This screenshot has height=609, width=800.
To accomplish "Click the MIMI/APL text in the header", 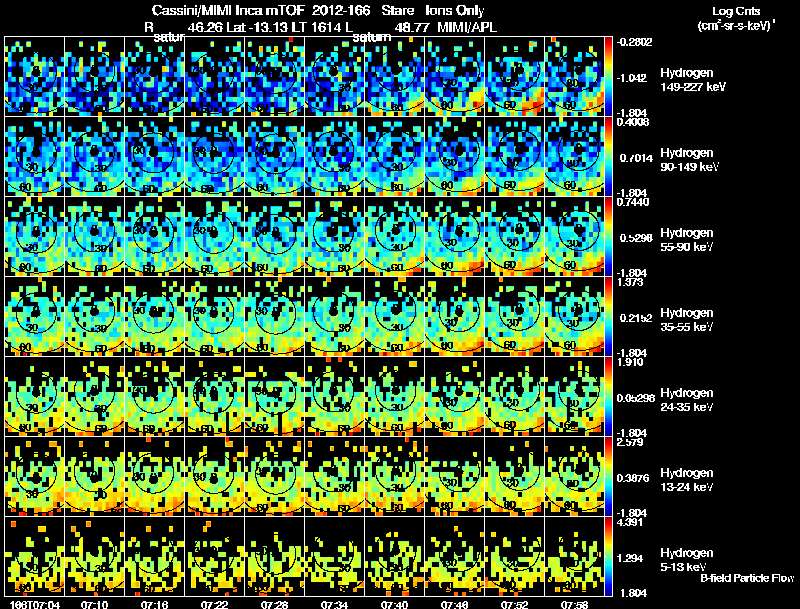I will [x=467, y=28].
